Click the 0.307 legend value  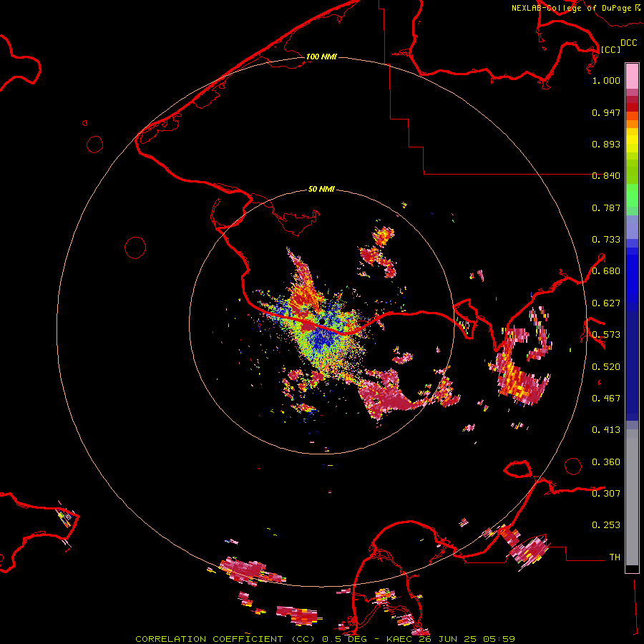click(x=606, y=494)
